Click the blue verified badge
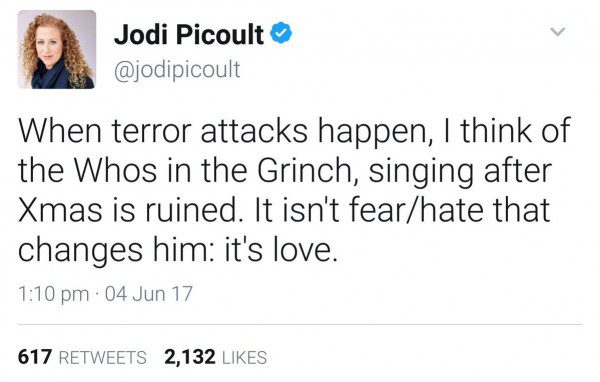600x382 pixels. coord(281,33)
